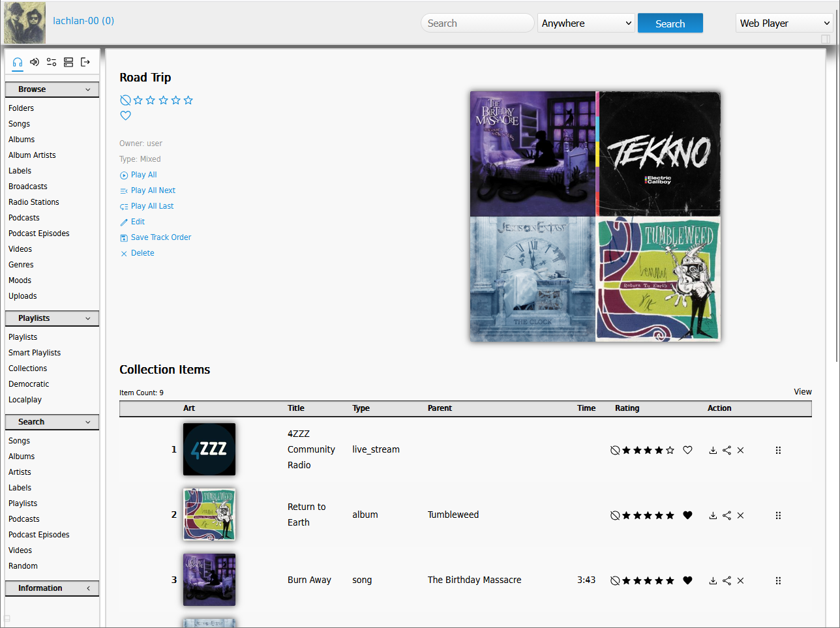The width and height of the screenshot is (840, 628).
Task: Share Burn Away song
Action: point(727,580)
